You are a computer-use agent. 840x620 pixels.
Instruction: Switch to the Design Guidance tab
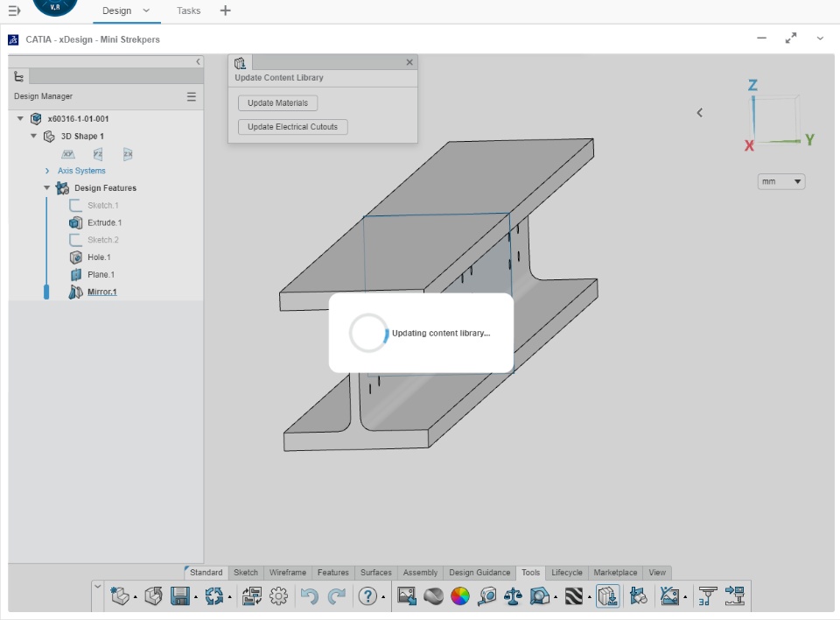(x=480, y=572)
